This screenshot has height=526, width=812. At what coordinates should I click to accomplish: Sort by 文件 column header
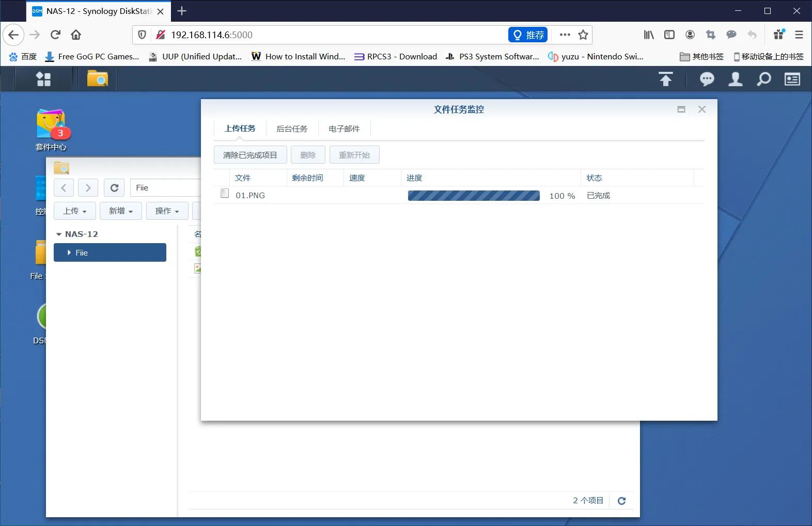[x=243, y=178]
